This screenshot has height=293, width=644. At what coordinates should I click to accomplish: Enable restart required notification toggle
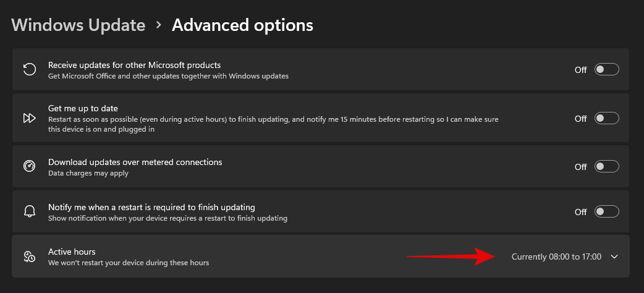click(606, 211)
